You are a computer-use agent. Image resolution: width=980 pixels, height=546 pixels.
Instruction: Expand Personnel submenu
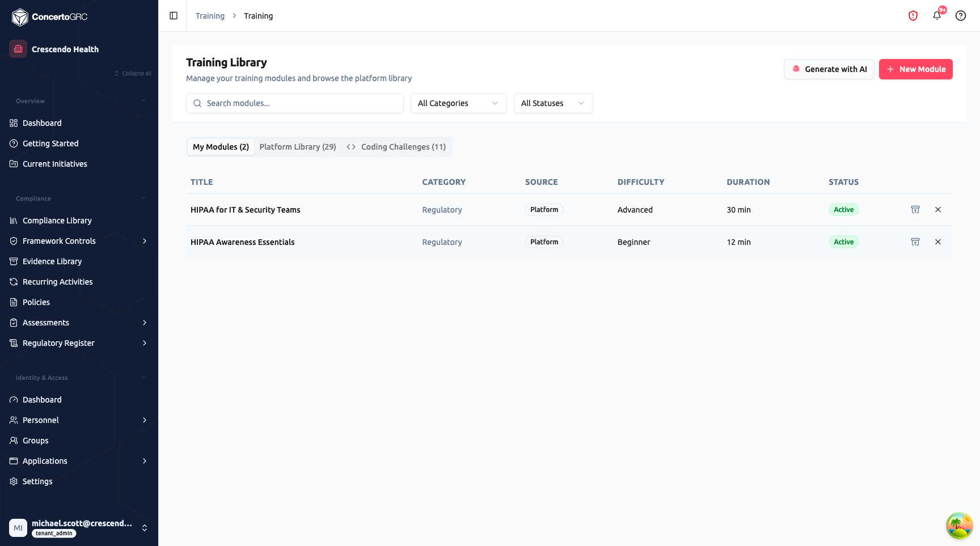pos(145,420)
